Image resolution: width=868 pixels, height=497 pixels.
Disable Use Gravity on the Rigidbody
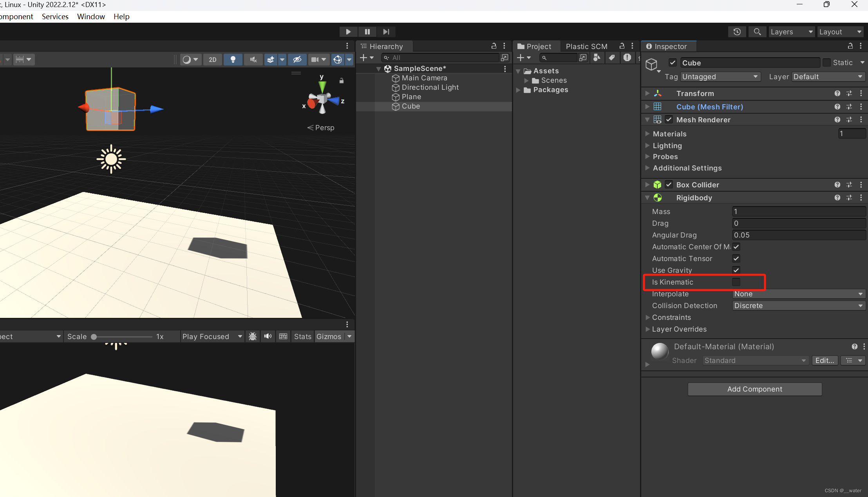click(736, 270)
